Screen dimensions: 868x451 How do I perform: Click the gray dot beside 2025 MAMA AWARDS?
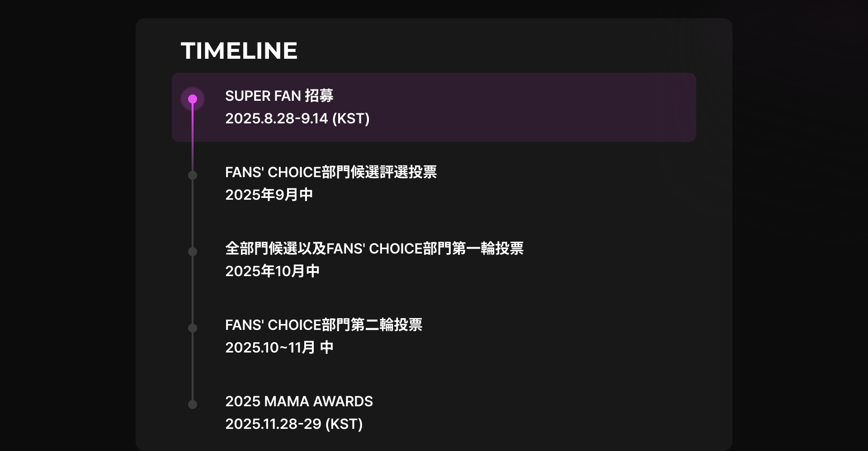193,404
